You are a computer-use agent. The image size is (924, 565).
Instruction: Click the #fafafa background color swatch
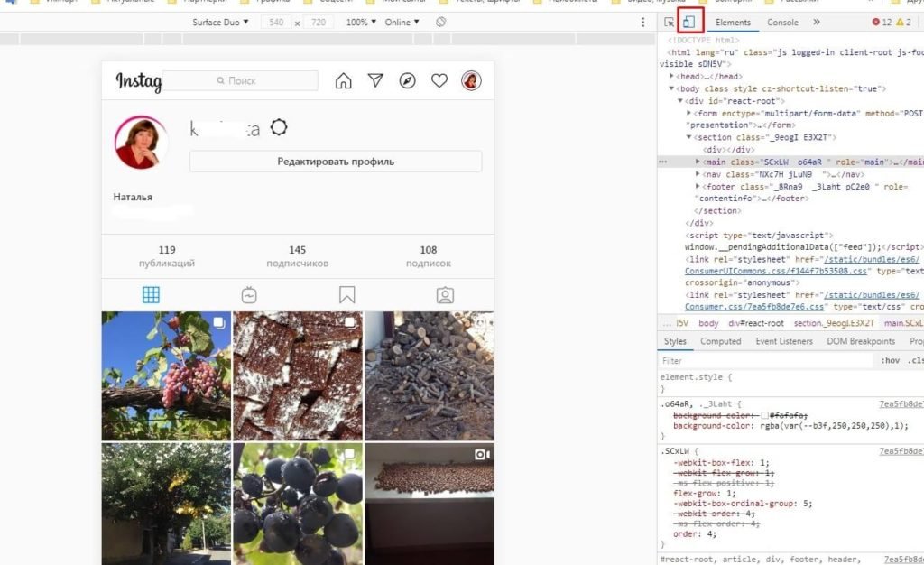[x=764, y=414]
